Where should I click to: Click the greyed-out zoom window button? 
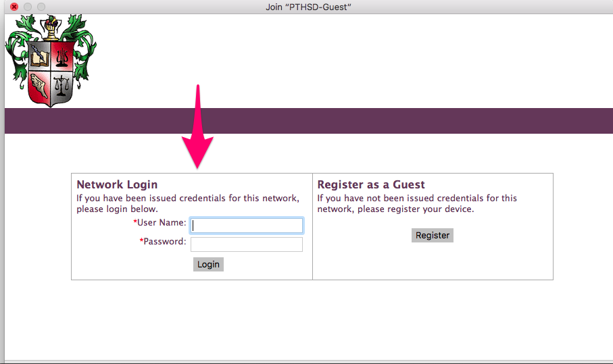click(41, 7)
